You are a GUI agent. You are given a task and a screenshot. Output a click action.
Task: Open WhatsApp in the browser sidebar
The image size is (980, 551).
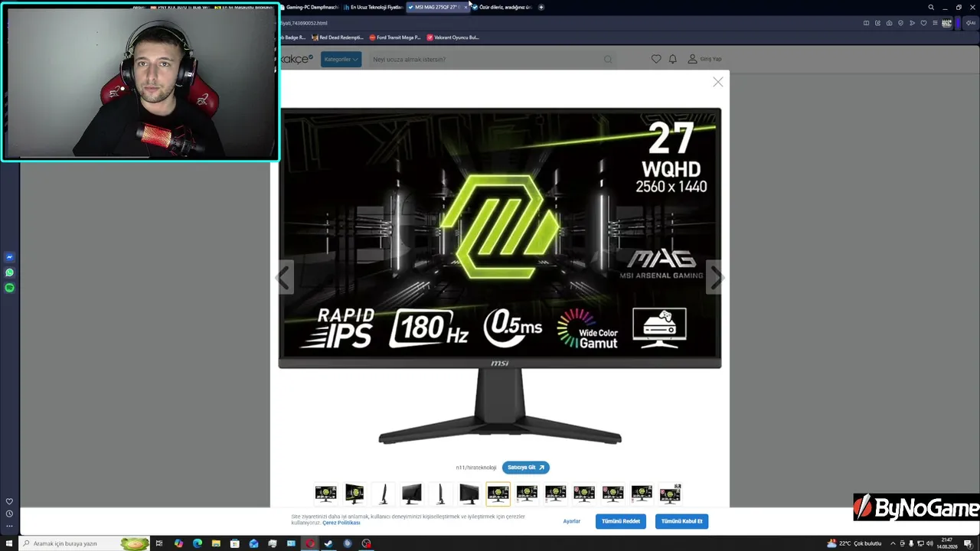click(9, 272)
